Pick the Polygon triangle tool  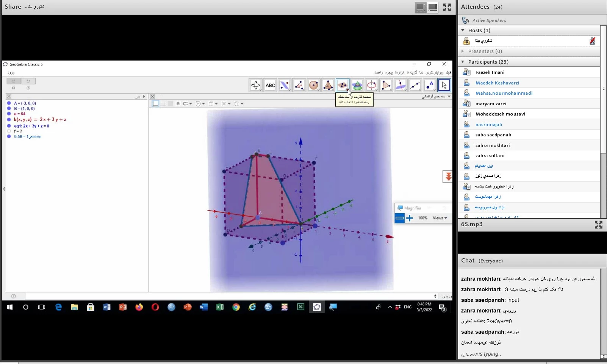(386, 85)
